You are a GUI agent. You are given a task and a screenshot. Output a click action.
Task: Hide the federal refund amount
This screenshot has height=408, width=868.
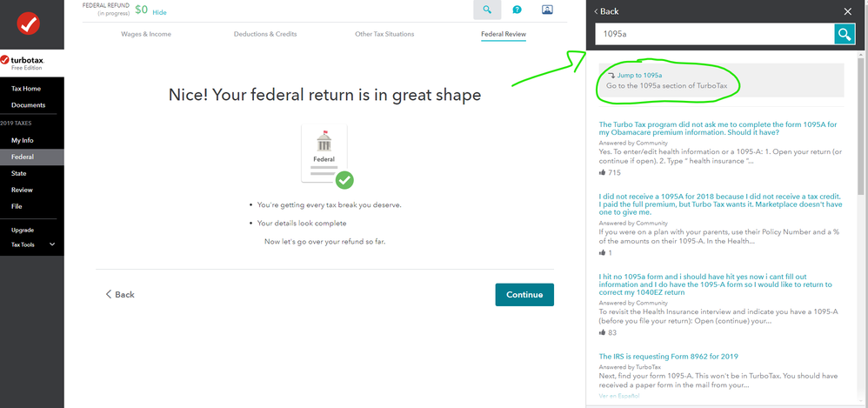coord(159,12)
